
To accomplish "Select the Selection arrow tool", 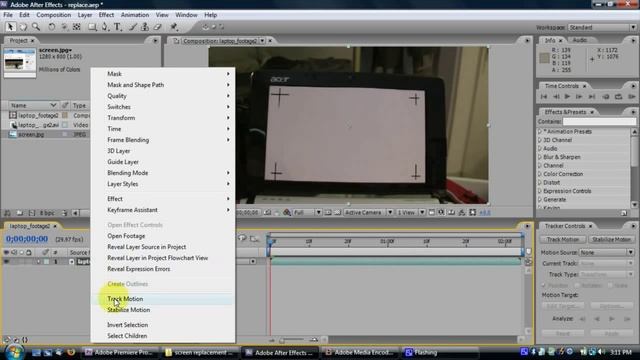I will pos(10,27).
